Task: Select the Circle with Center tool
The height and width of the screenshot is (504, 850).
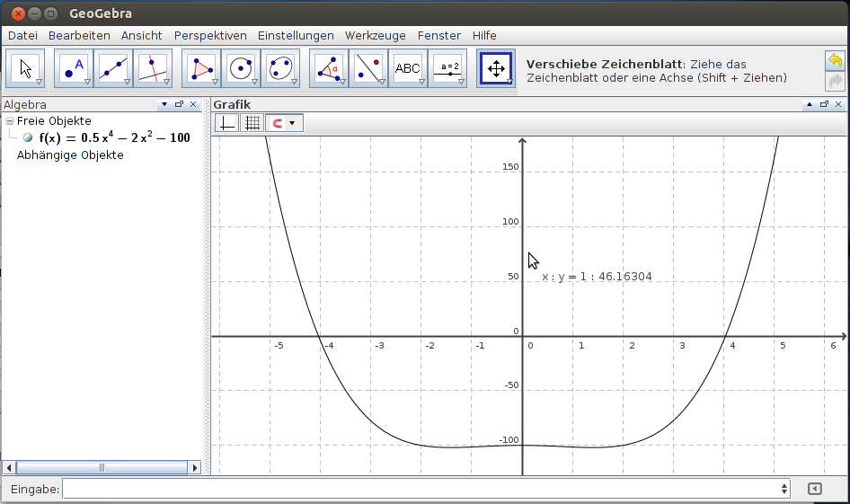Action: pos(241,68)
